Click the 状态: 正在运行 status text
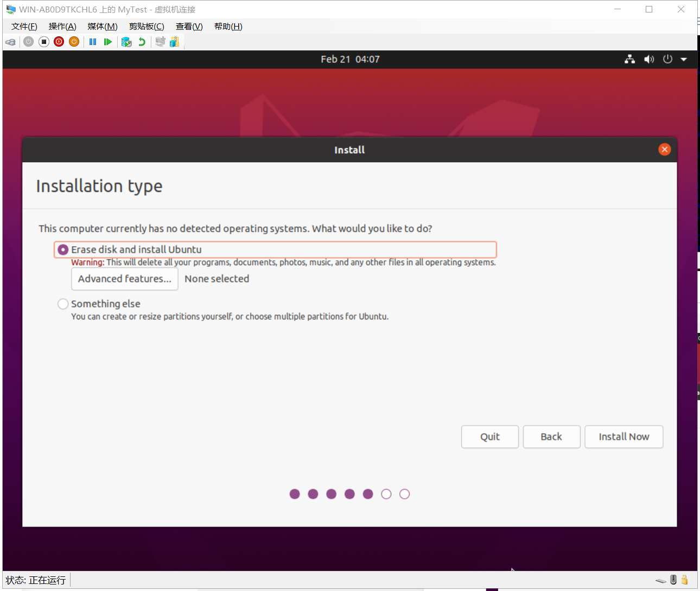Image resolution: width=700 pixels, height=591 pixels. pos(36,580)
